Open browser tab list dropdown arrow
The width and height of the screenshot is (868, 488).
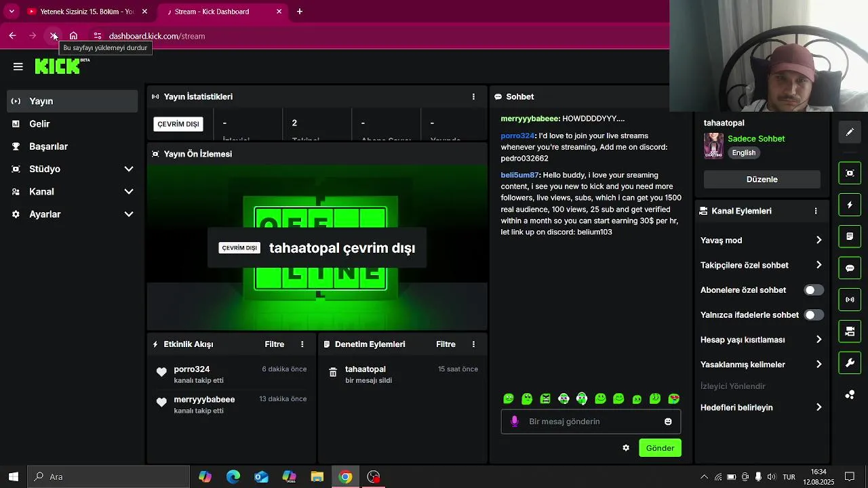point(12,12)
